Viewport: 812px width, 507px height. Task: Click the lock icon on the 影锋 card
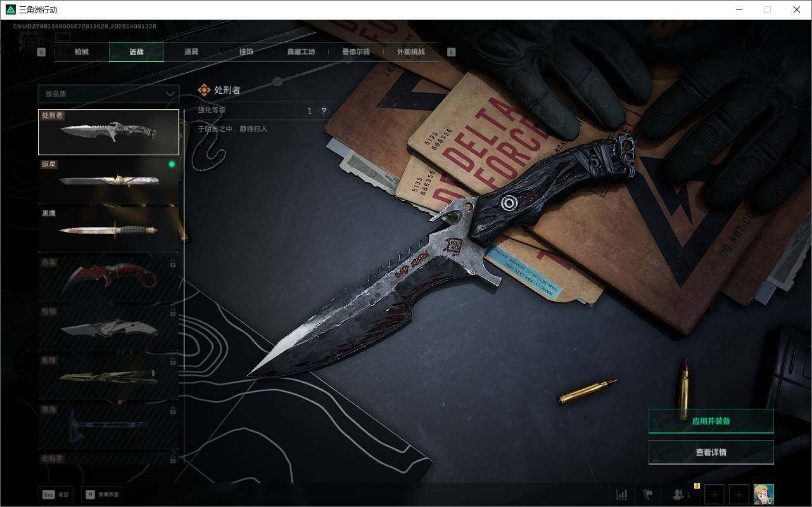pyautogui.click(x=173, y=361)
